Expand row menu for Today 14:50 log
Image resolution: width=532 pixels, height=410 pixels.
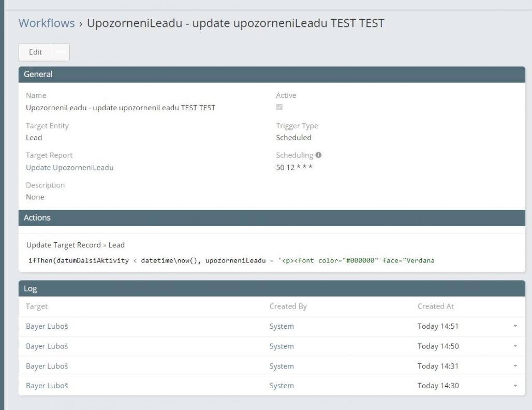[515, 346]
